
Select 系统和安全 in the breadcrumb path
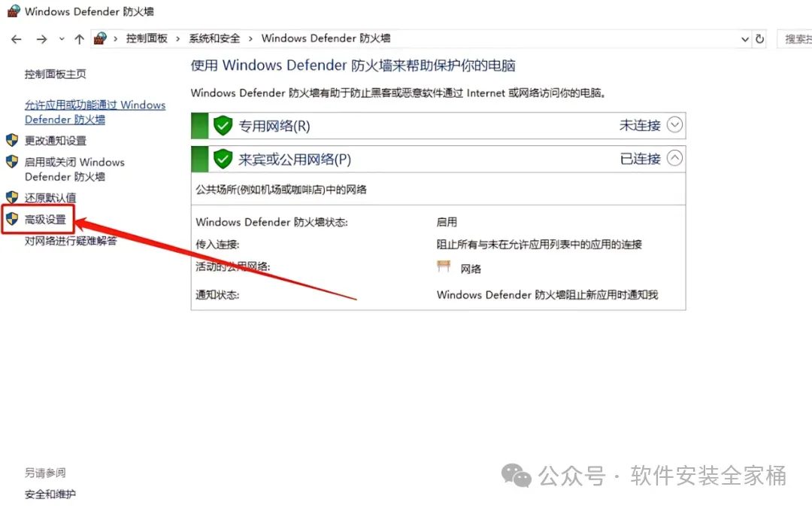click(x=214, y=38)
